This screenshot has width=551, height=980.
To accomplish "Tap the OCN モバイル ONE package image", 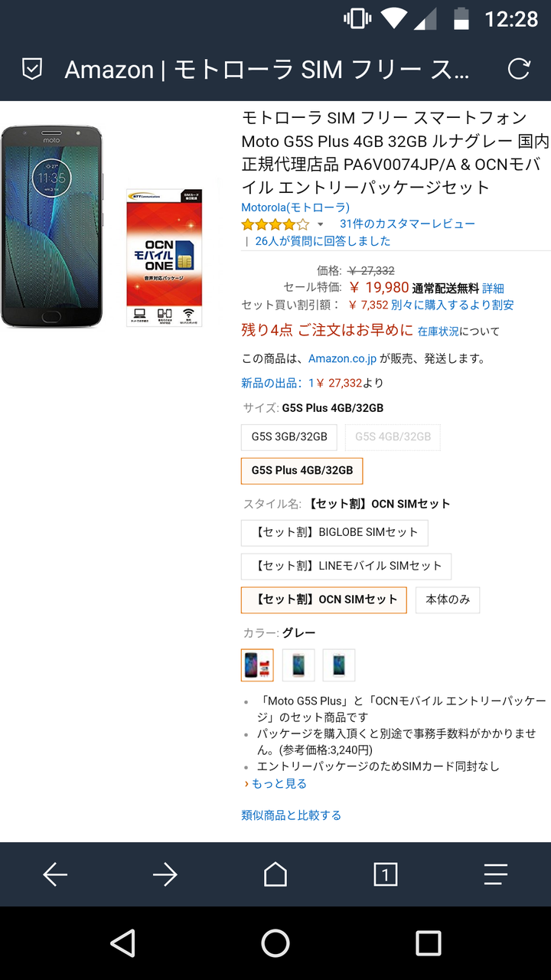I will (165, 257).
